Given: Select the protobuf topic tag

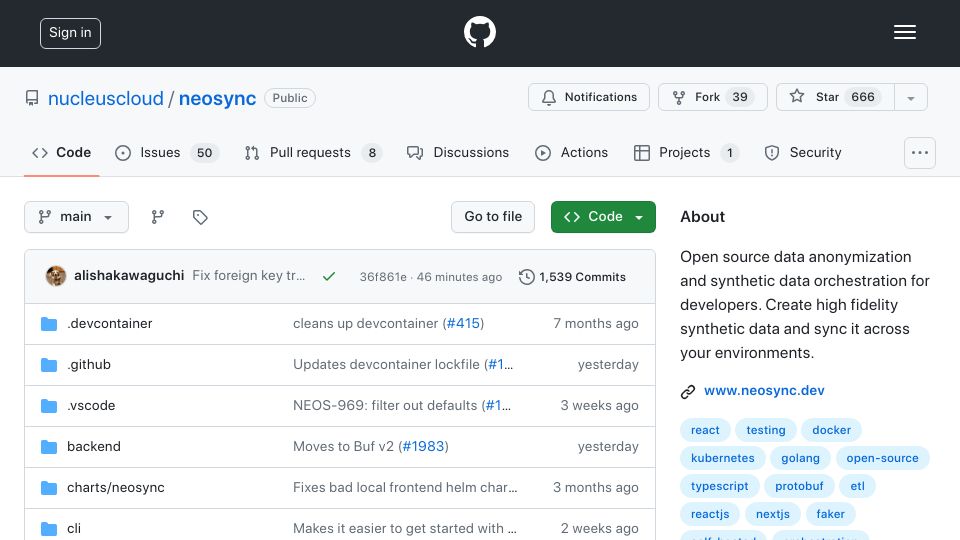Looking at the screenshot, I should [x=799, y=486].
